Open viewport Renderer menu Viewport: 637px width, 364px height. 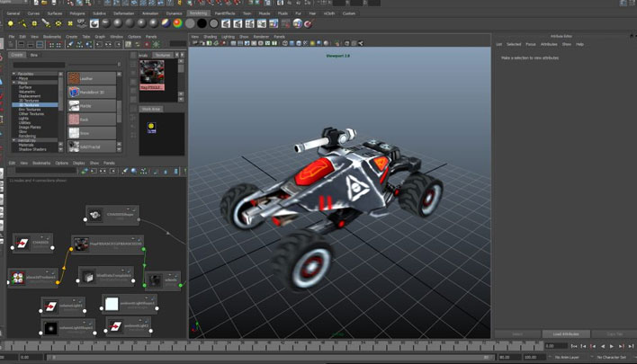coord(261,37)
